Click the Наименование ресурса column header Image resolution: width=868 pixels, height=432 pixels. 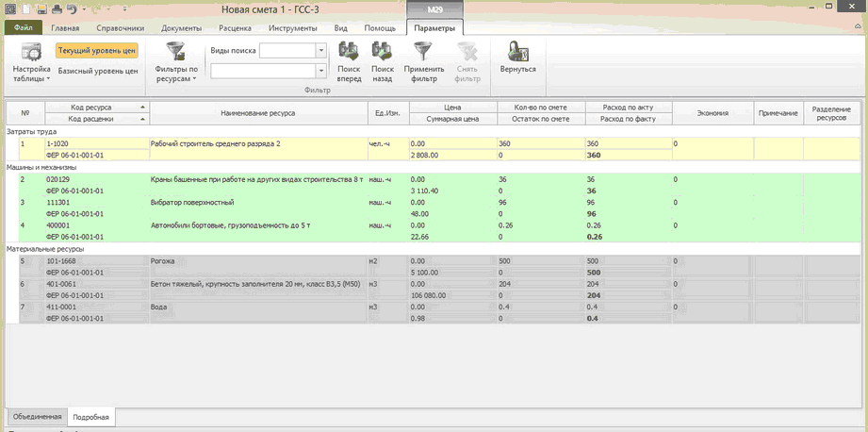tap(257, 113)
